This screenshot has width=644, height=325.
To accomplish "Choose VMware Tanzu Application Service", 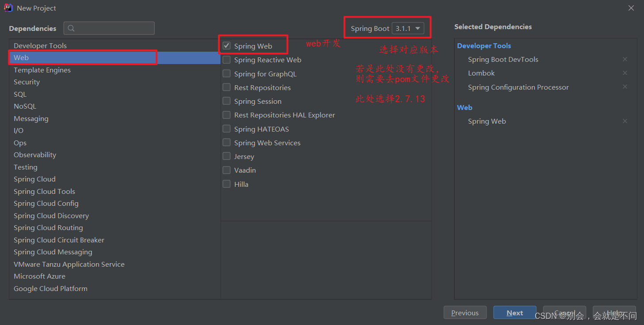I will (x=114, y=264).
